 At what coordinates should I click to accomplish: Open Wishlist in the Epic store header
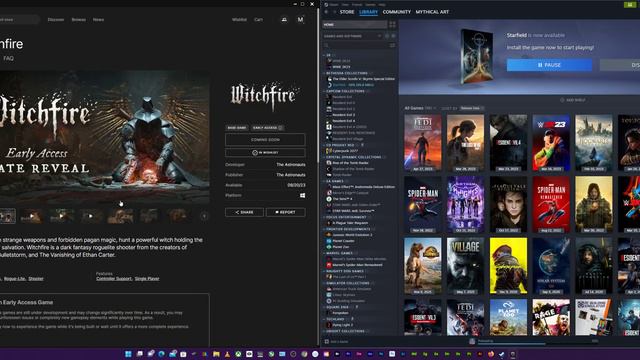click(239, 20)
